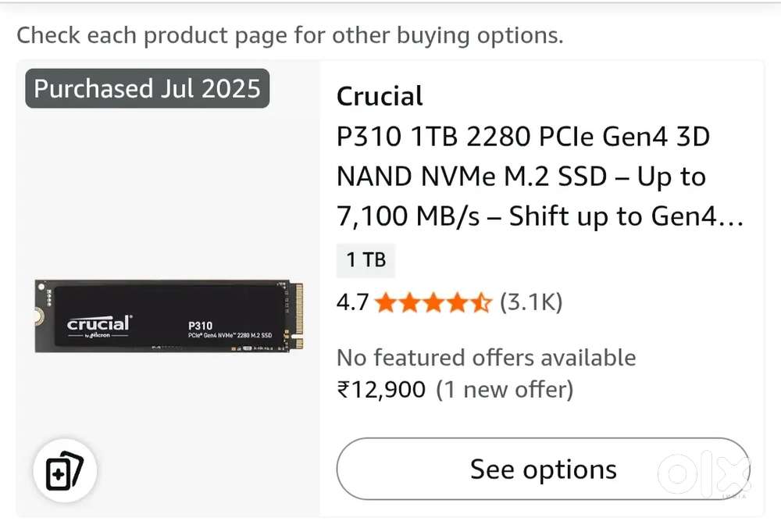The height and width of the screenshot is (532, 781).
Task: Click the No featured offers available text
Action: [x=486, y=358]
